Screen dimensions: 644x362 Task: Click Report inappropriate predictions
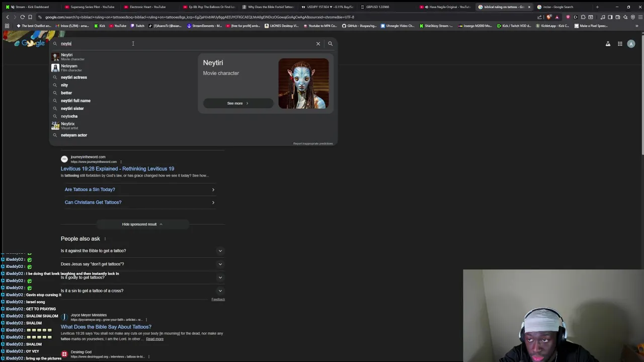coord(313,144)
